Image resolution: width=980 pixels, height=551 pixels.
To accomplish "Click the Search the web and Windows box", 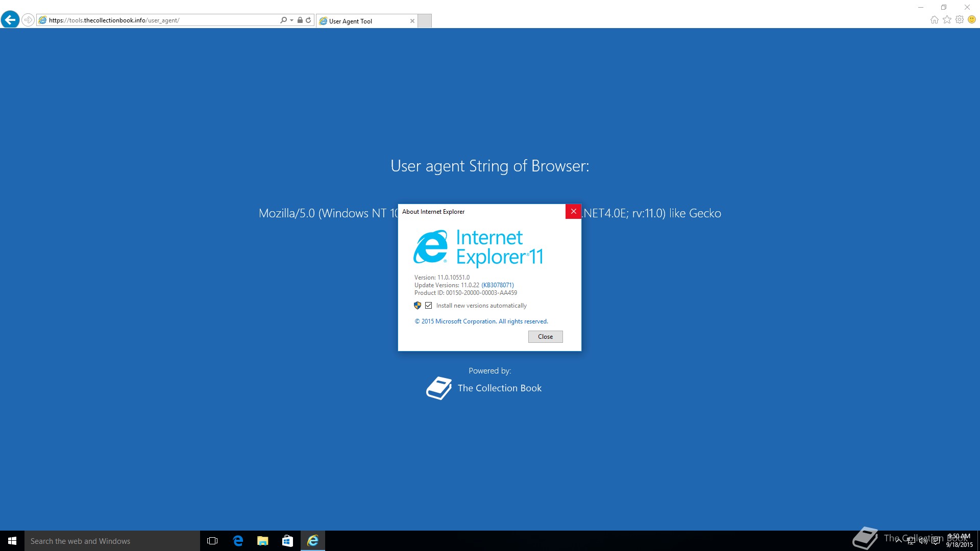I will (112, 541).
